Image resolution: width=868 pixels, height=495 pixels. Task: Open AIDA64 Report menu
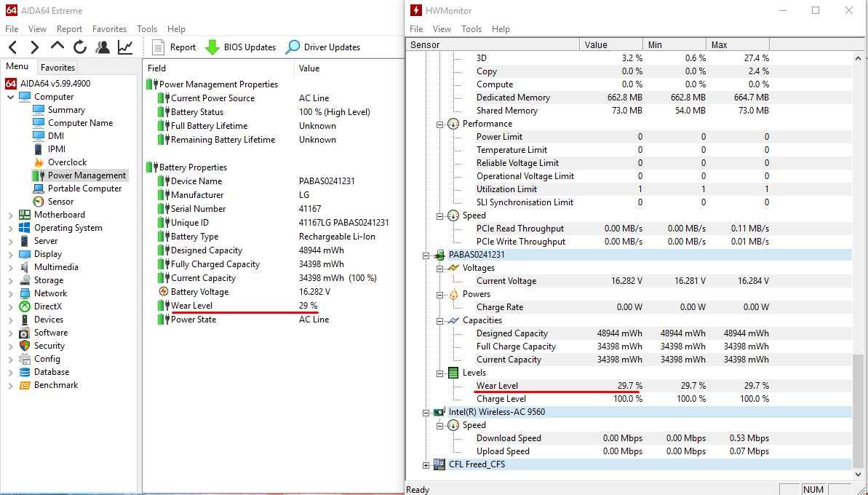click(x=69, y=29)
